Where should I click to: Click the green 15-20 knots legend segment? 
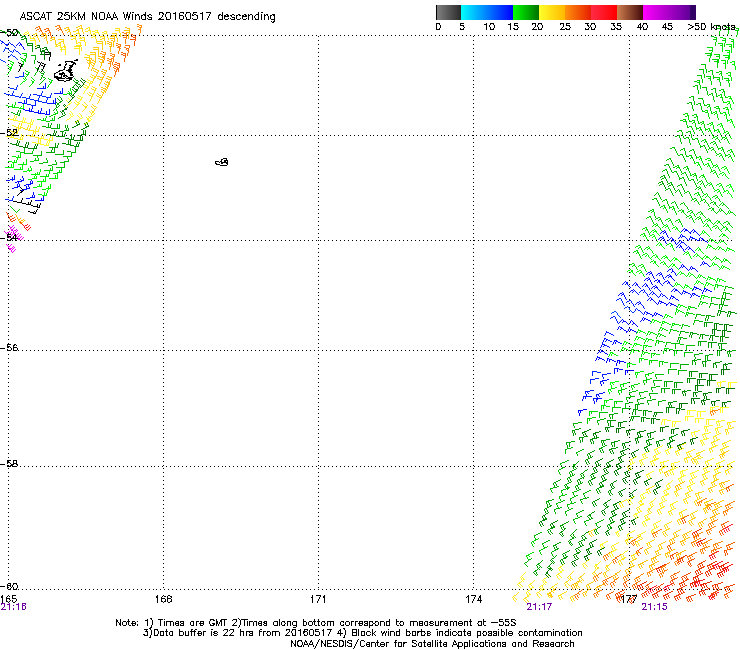click(526, 12)
